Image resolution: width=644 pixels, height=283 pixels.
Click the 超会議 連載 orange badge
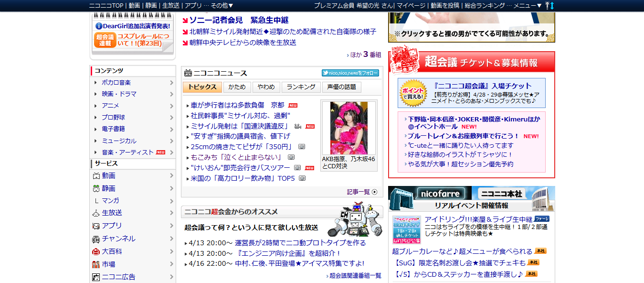pos(105,40)
